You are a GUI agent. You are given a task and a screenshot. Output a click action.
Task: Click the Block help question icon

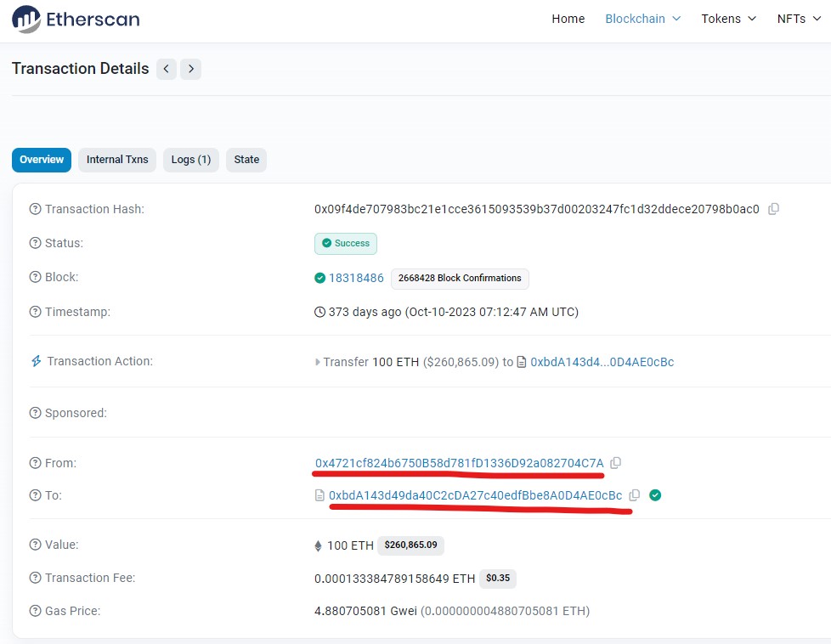[x=35, y=277]
